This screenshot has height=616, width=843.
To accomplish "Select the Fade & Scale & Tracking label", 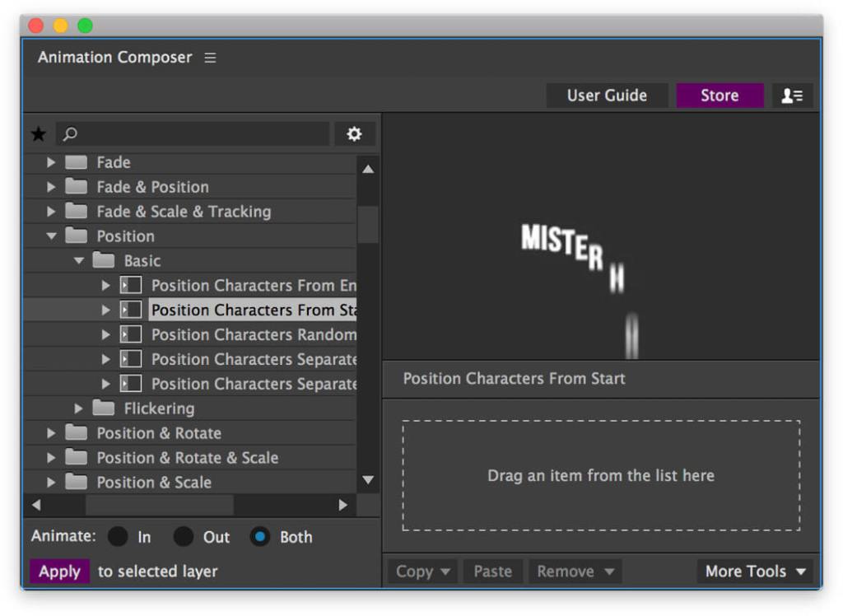I will (184, 212).
